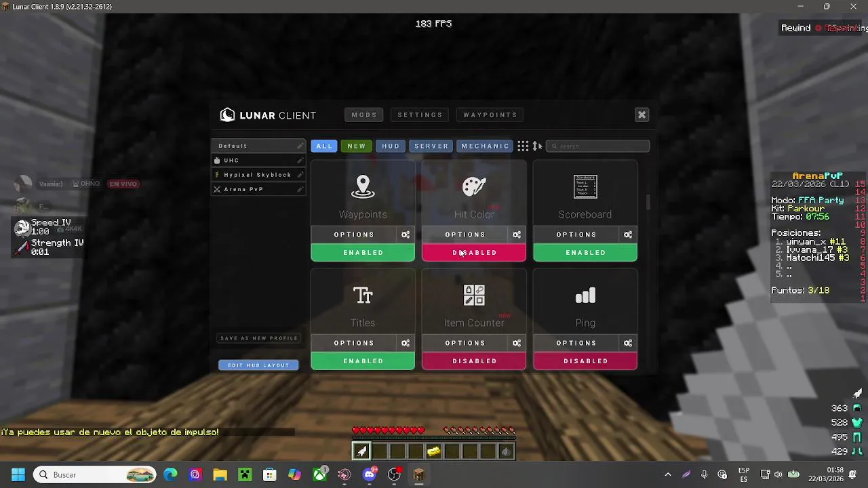Open Item Counter Options button
Screen dimensions: 868x488
[x=465, y=343]
